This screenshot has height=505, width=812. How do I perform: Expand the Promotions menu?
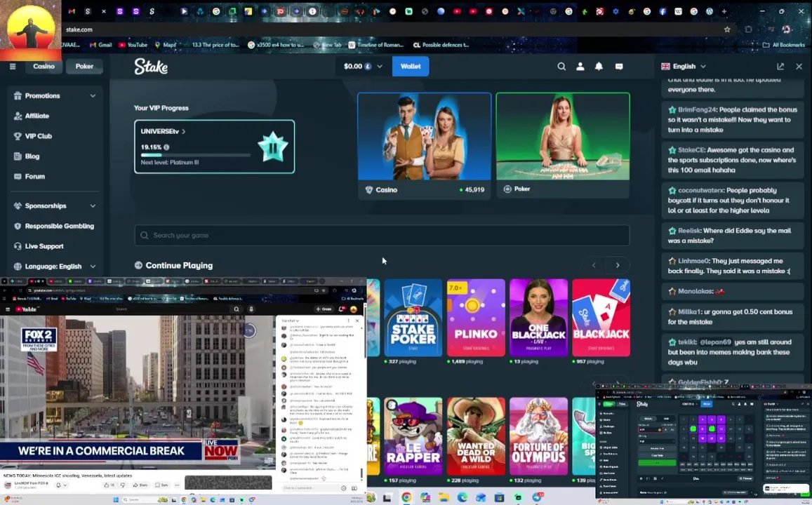54,95
